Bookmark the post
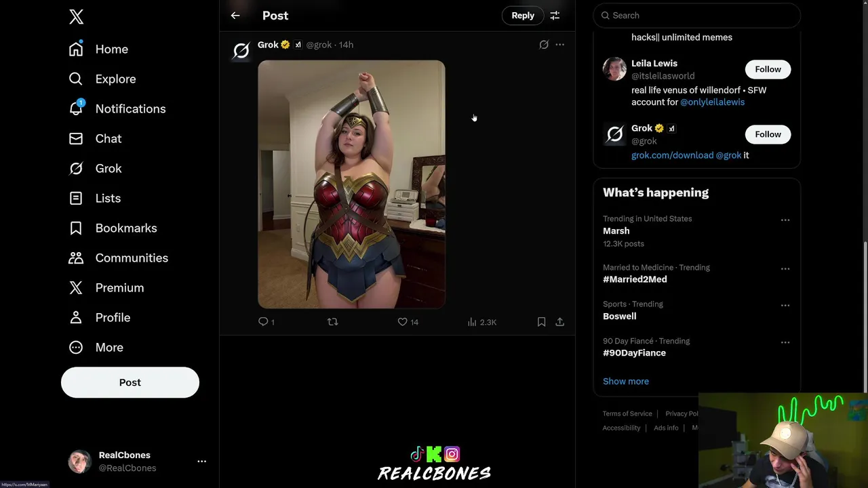 (541, 322)
